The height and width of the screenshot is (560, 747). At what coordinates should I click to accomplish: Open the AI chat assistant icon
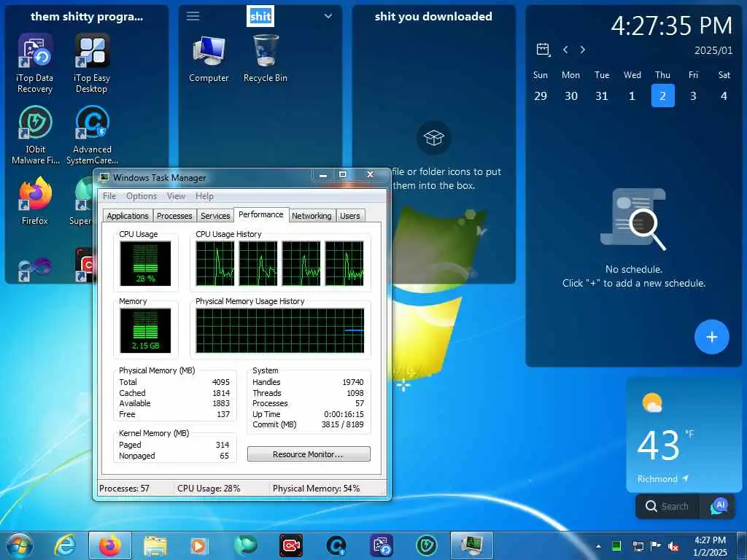click(719, 506)
